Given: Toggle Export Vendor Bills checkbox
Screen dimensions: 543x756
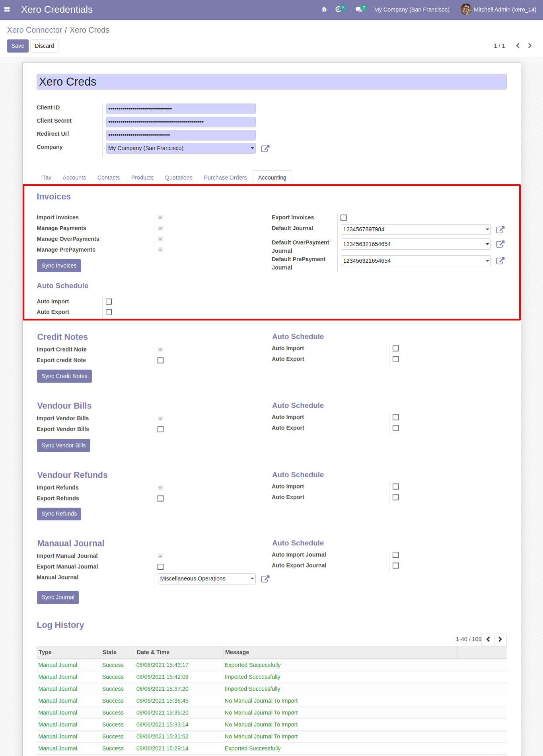Looking at the screenshot, I should pyautogui.click(x=160, y=430).
